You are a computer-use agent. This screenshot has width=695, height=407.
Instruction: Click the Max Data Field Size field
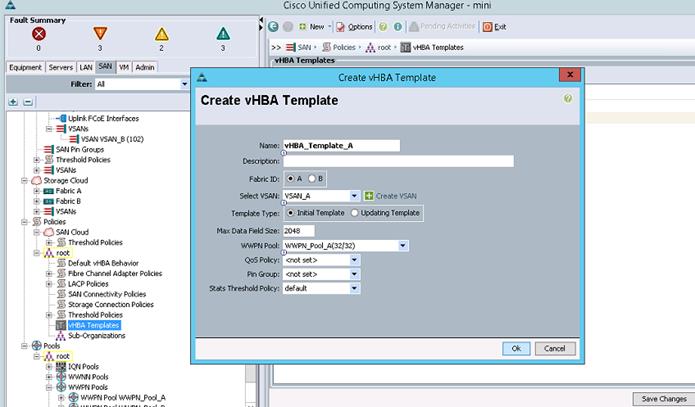pyautogui.click(x=298, y=231)
